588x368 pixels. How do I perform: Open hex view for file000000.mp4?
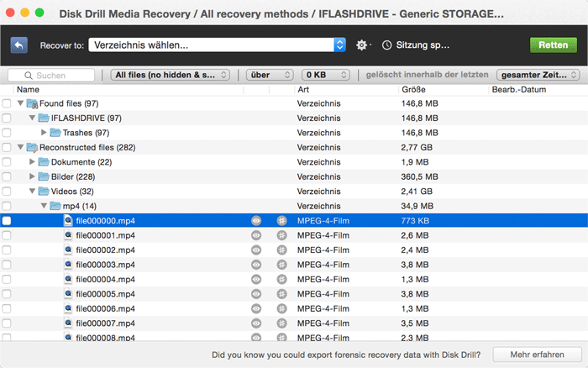pyautogui.click(x=281, y=221)
